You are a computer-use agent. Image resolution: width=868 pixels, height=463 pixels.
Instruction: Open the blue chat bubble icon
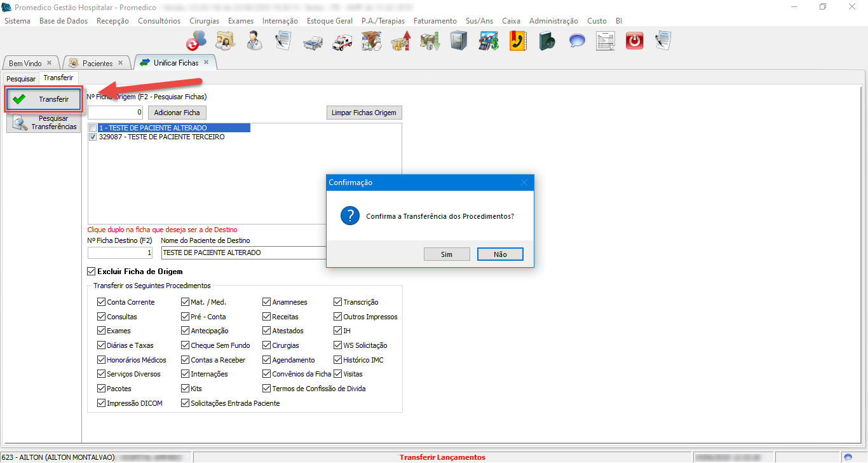576,41
